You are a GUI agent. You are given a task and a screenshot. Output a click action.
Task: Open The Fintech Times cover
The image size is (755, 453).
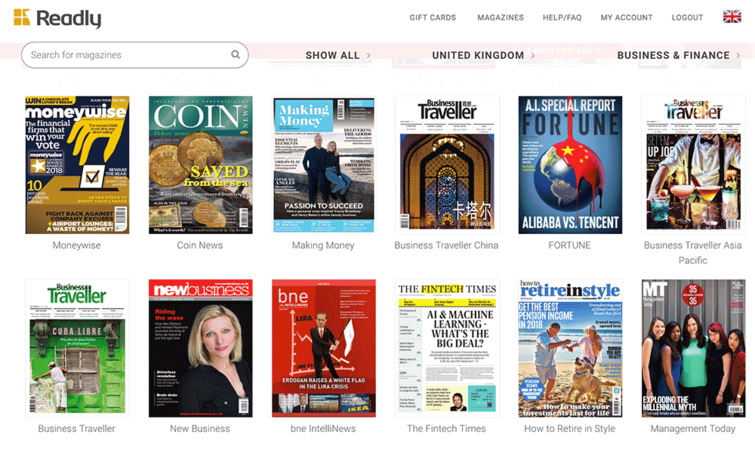(x=447, y=348)
